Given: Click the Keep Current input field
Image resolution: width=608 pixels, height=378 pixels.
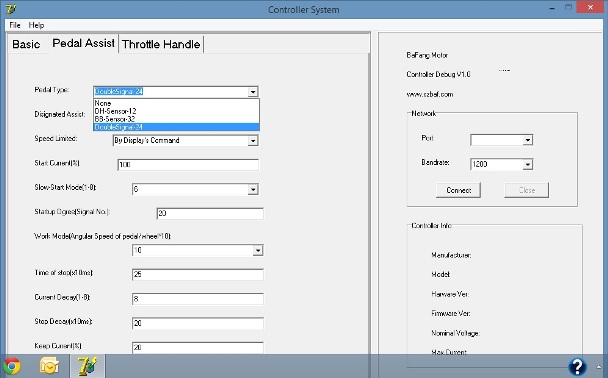Looking at the screenshot, I should pos(198,347).
